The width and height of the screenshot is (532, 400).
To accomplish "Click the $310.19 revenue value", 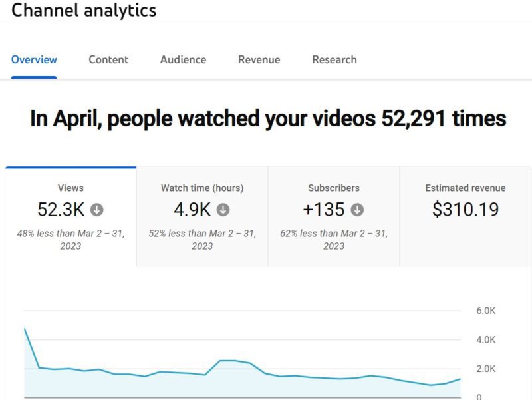I will click(x=465, y=209).
